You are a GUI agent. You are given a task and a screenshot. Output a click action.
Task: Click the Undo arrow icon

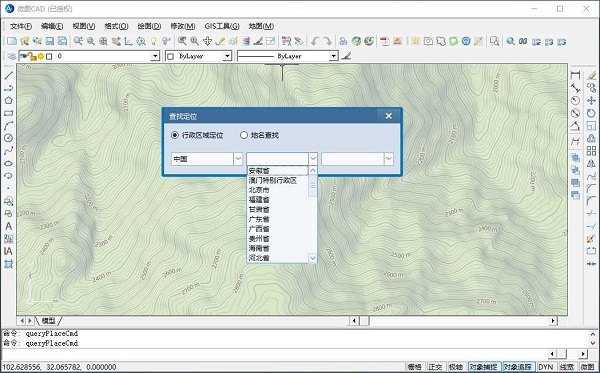pyautogui.click(x=315, y=41)
